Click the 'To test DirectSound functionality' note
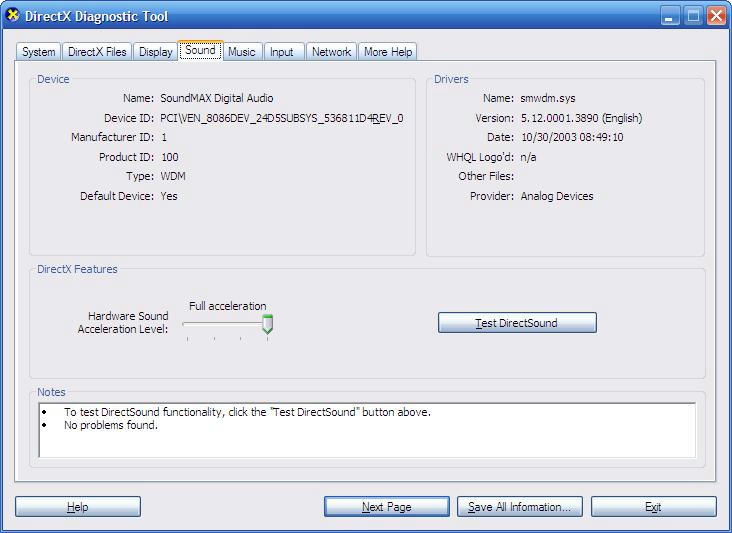Image resolution: width=732 pixels, height=533 pixels. click(247, 412)
